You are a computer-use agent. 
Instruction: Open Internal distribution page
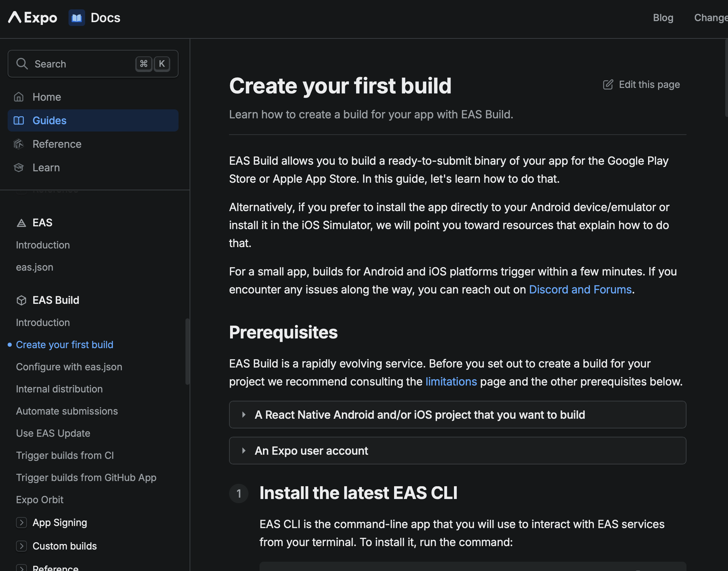pyautogui.click(x=59, y=389)
